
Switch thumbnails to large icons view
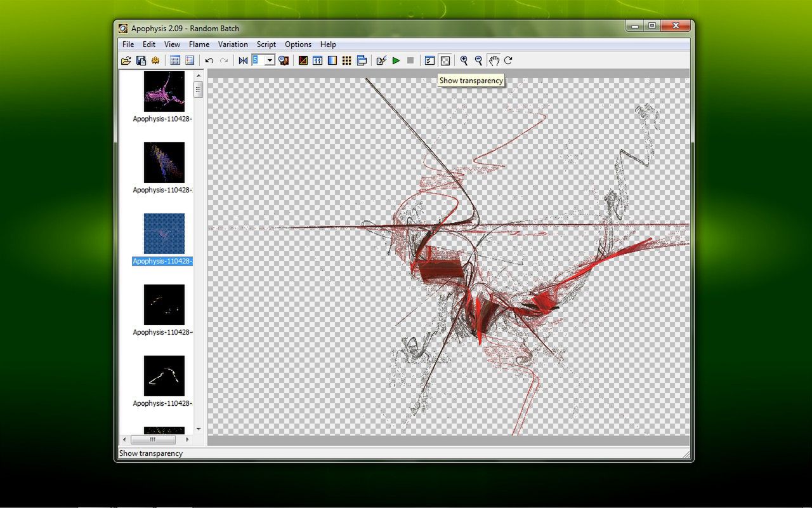pos(174,60)
